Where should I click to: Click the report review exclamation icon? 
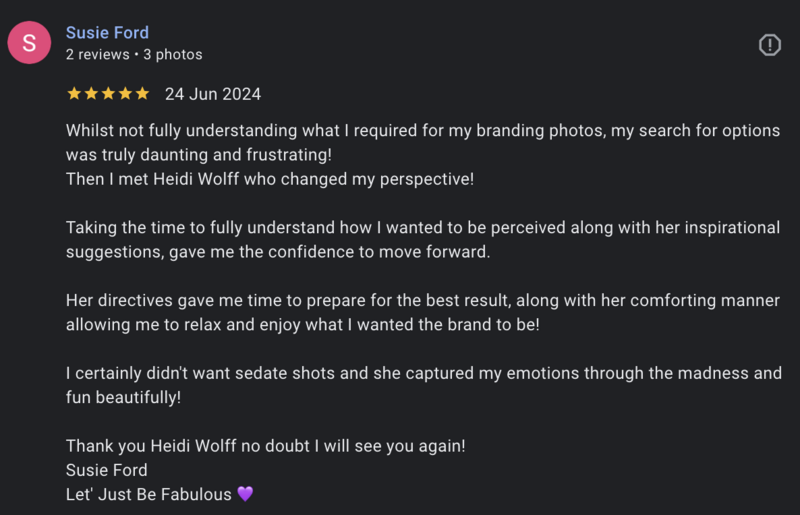pos(769,45)
